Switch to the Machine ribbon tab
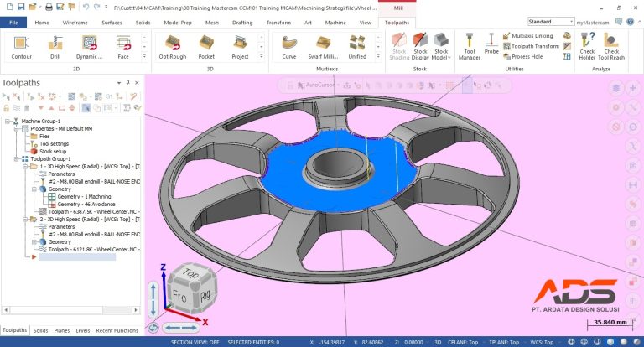This screenshot has width=644, height=347. tap(335, 23)
